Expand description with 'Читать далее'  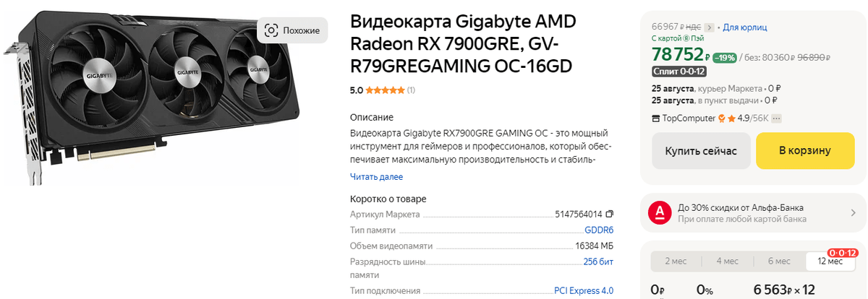pos(376,176)
